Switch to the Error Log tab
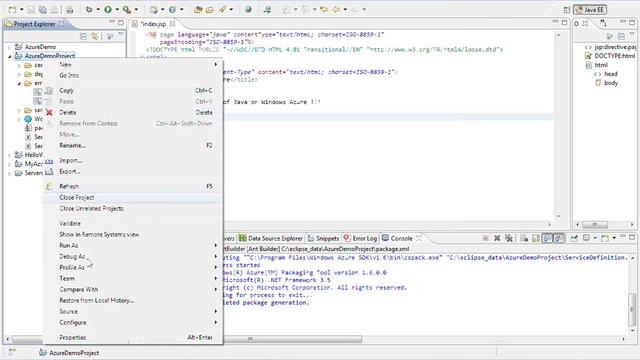The image size is (640, 360). pos(360,238)
